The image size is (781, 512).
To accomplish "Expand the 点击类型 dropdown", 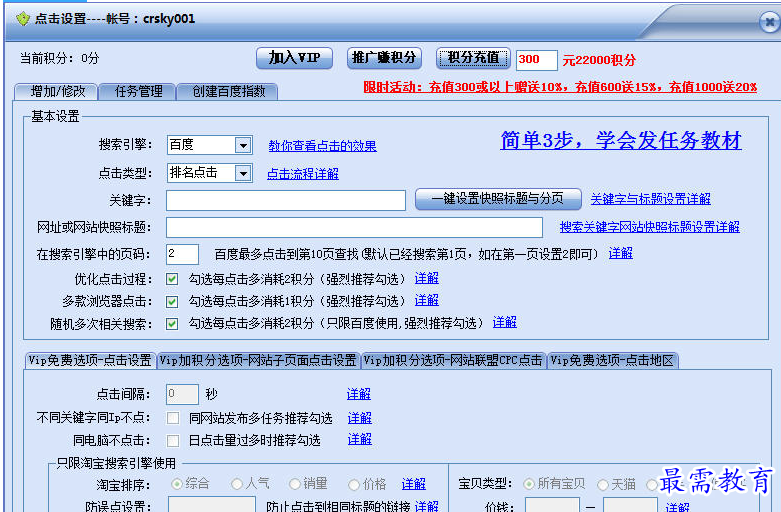I will 243,173.
